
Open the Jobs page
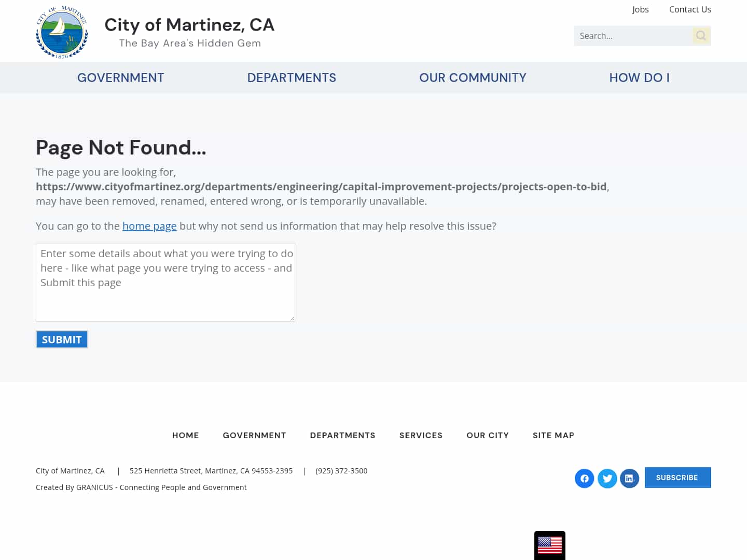pyautogui.click(x=640, y=9)
